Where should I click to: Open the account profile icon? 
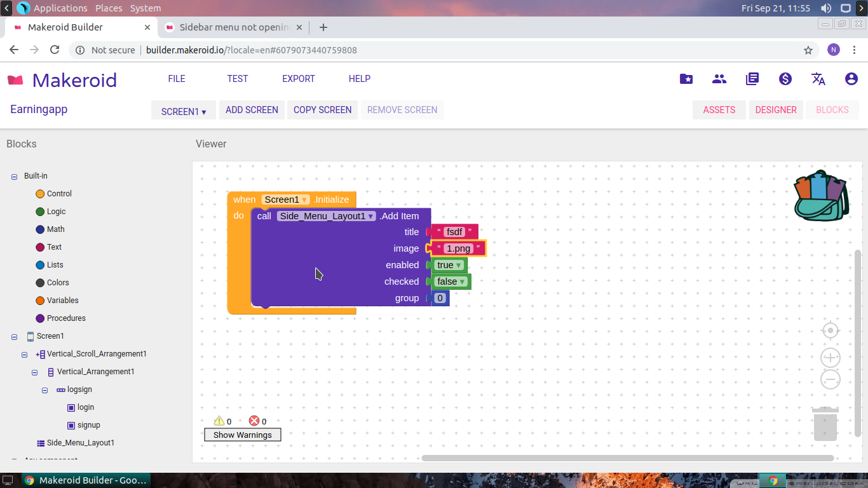pos(851,79)
